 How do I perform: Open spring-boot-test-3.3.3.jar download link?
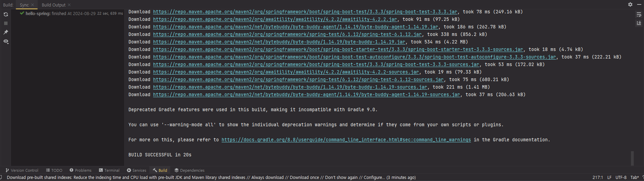(305, 12)
